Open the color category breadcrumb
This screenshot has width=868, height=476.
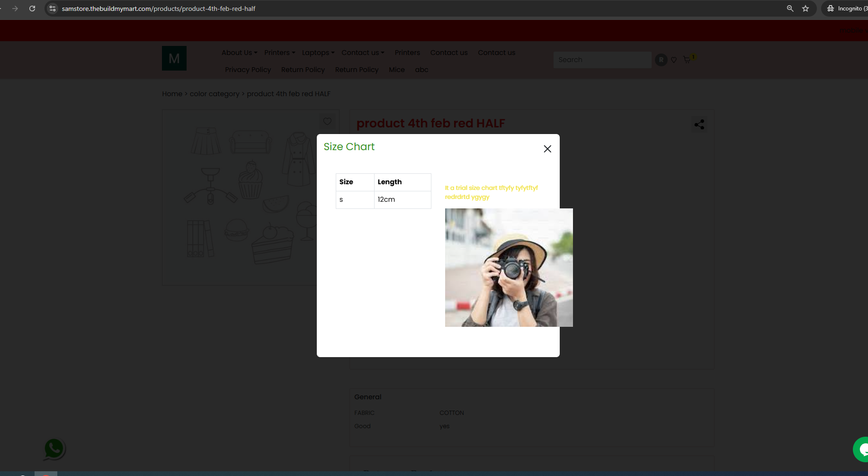[x=215, y=94]
